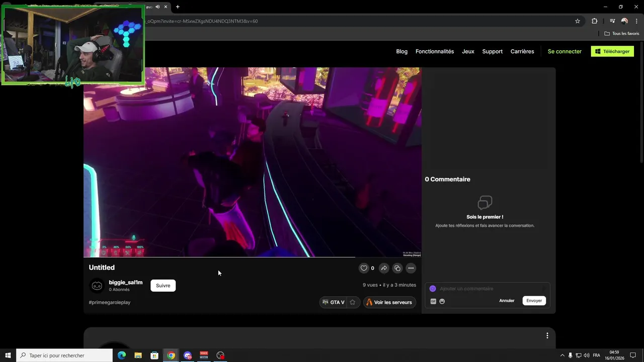
Task: Click the green Télécharger button
Action: click(612, 51)
